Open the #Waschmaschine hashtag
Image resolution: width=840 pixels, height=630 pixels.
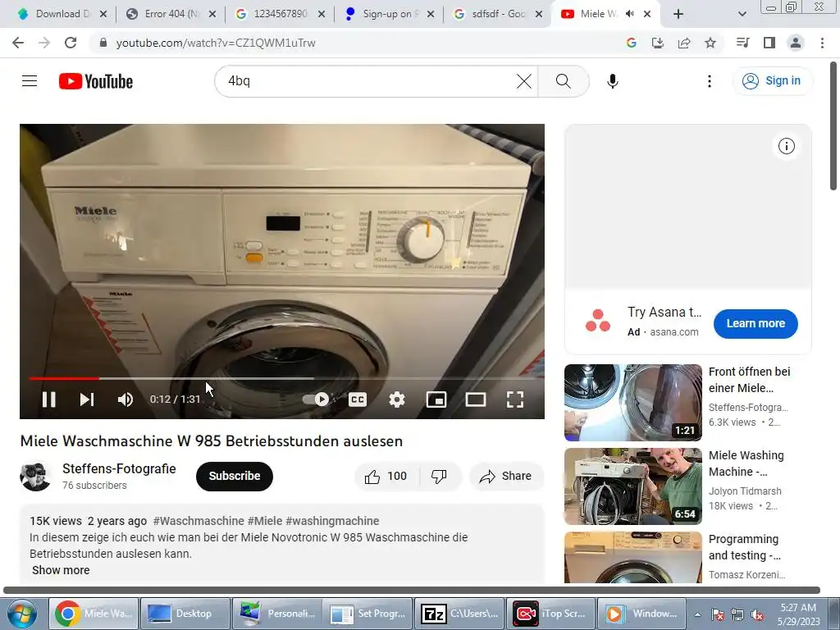(x=199, y=521)
